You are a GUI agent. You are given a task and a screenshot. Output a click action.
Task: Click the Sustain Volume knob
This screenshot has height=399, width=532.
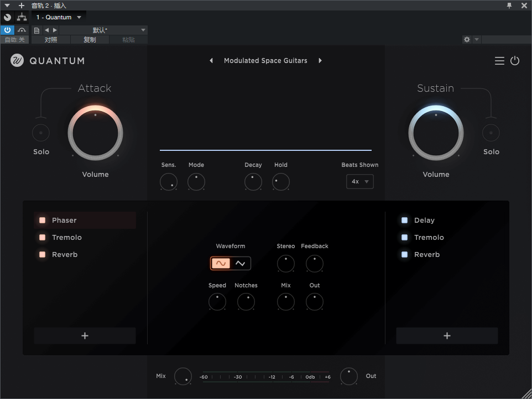coord(436,133)
